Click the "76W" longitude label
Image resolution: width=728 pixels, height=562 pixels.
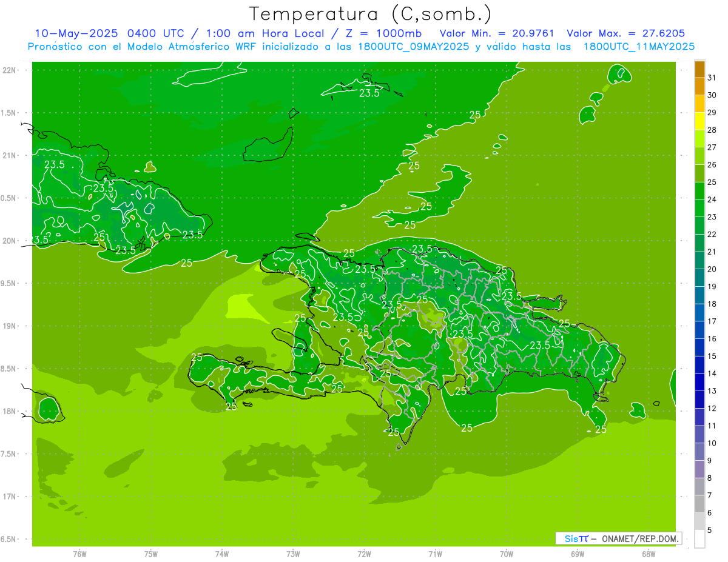click(x=79, y=554)
